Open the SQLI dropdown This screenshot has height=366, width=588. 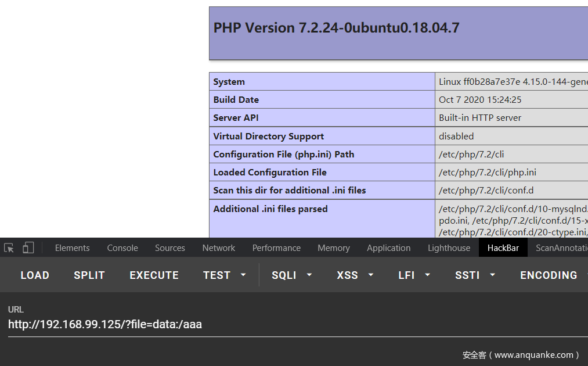click(291, 275)
